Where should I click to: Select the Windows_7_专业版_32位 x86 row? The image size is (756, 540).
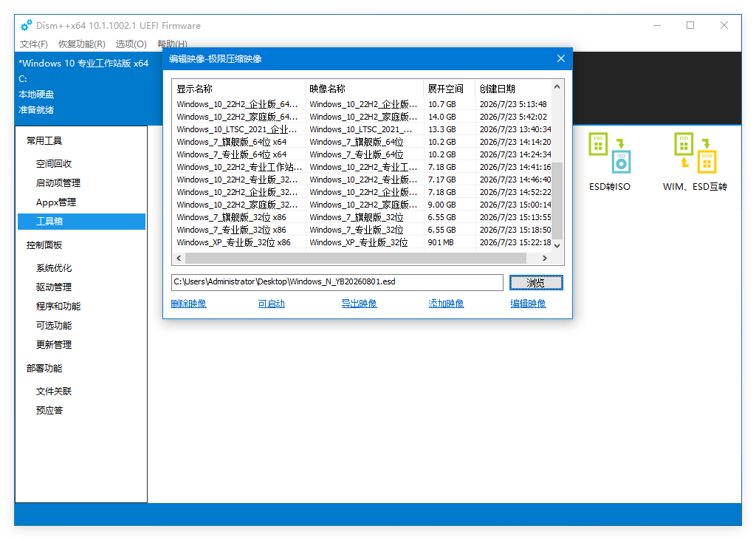point(362,230)
